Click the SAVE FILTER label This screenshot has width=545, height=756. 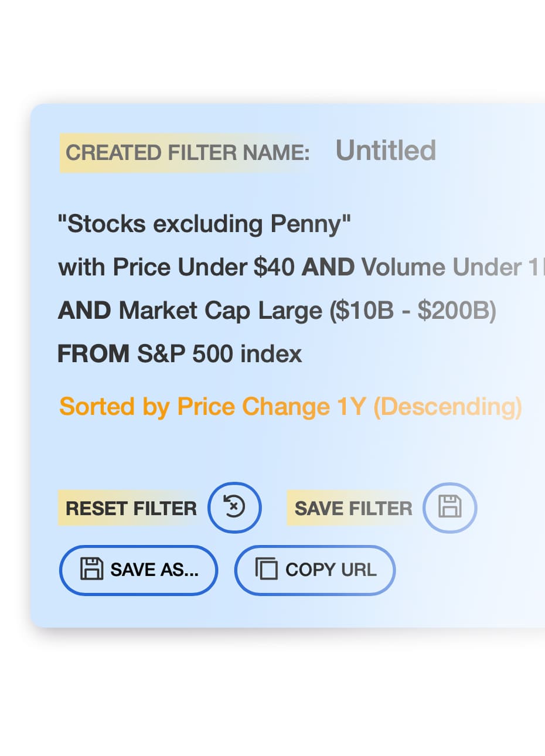pyautogui.click(x=353, y=508)
